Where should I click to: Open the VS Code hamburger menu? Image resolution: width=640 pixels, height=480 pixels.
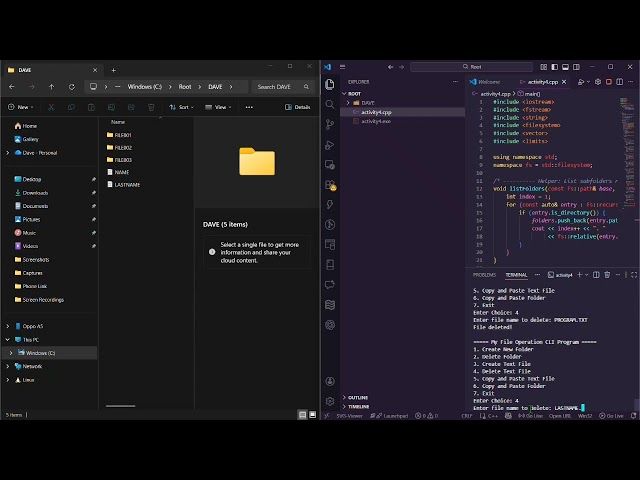pos(342,67)
